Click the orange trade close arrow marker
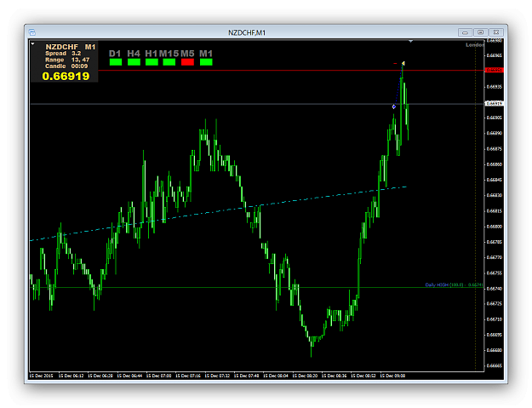532x408 pixels. click(x=403, y=63)
